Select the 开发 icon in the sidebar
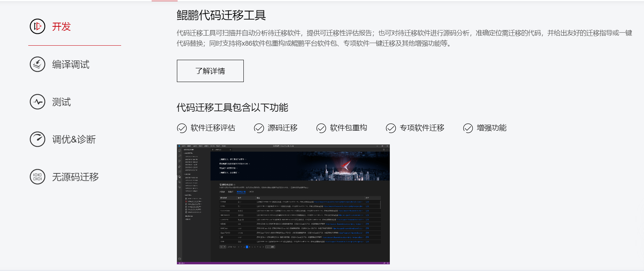Image resolution: width=644 pixels, height=271 pixels. [38, 26]
